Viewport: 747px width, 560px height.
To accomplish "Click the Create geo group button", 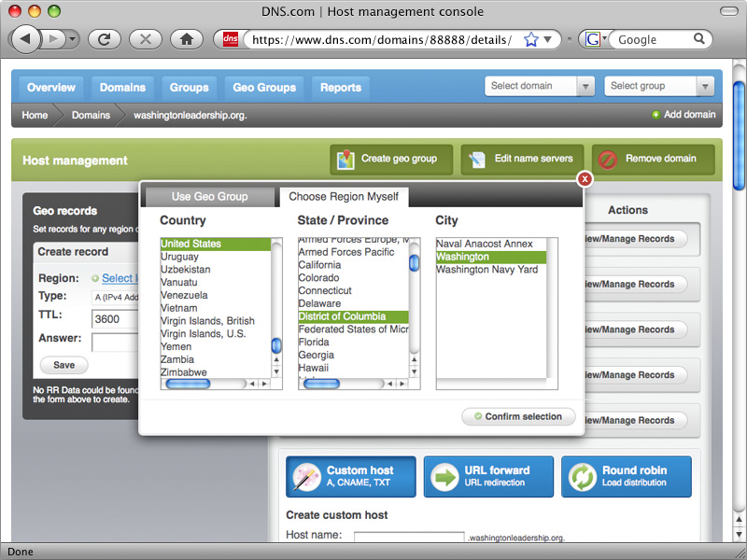I will 391,160.
